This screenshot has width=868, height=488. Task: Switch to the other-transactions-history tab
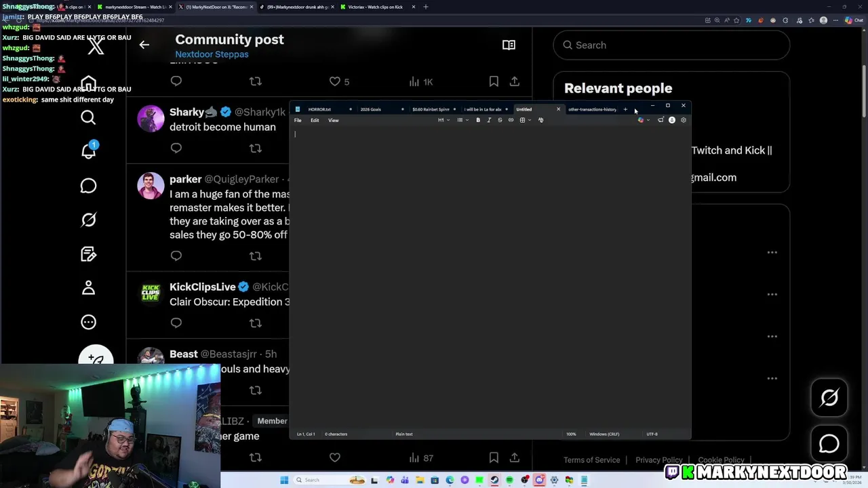tap(592, 109)
